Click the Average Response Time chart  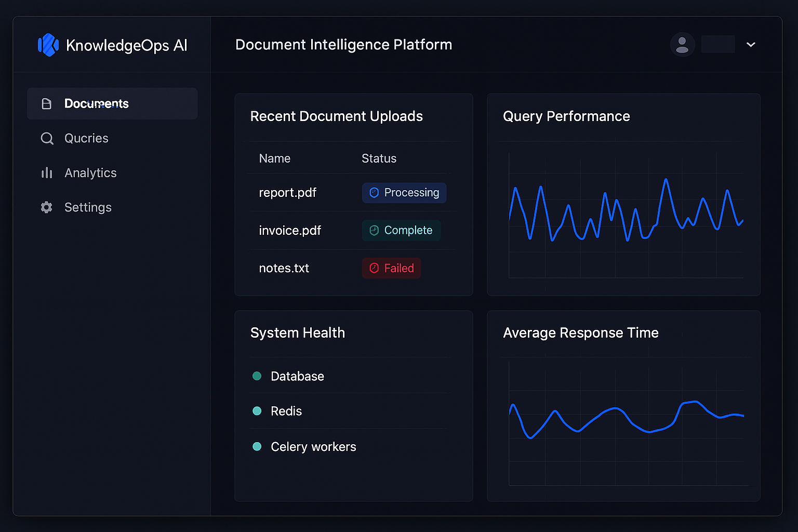[x=628, y=423]
